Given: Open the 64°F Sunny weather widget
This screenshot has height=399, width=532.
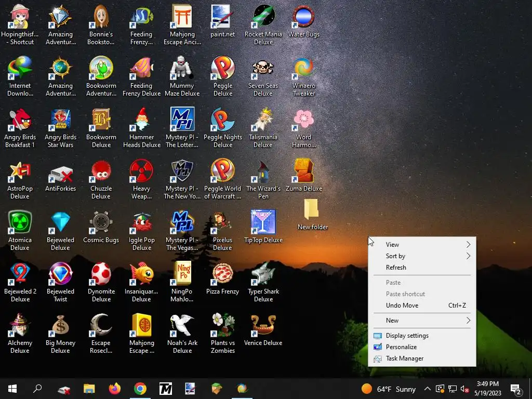Looking at the screenshot, I should point(389,389).
